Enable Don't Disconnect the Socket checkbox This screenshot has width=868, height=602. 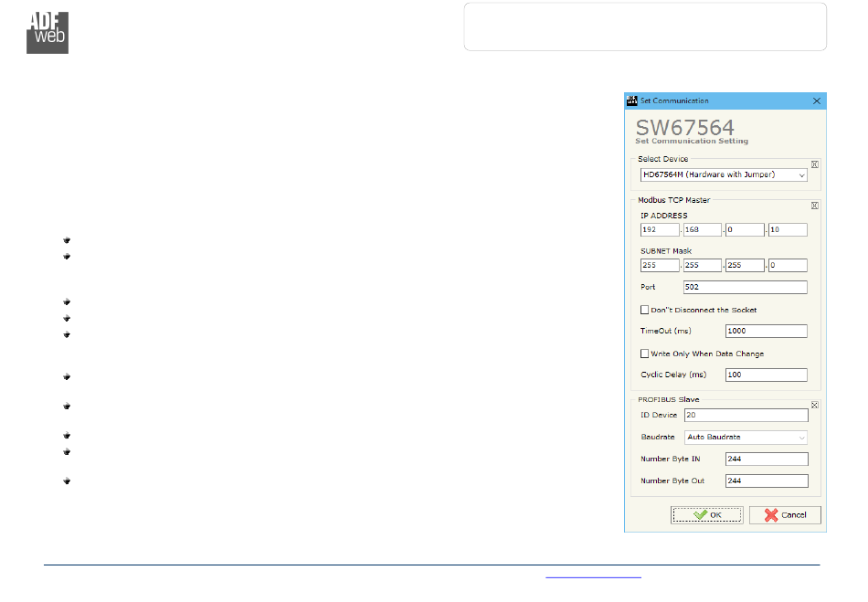coord(644,310)
